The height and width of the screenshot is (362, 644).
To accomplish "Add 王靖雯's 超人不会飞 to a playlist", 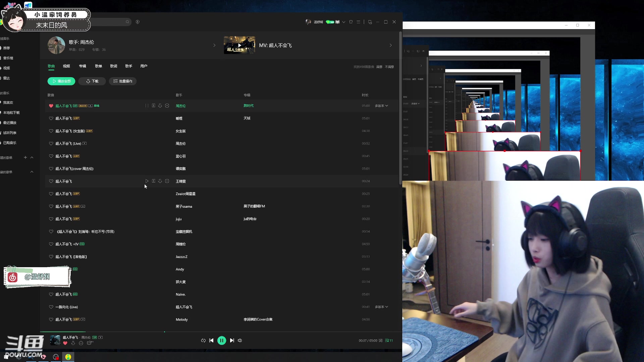I will 154,181.
